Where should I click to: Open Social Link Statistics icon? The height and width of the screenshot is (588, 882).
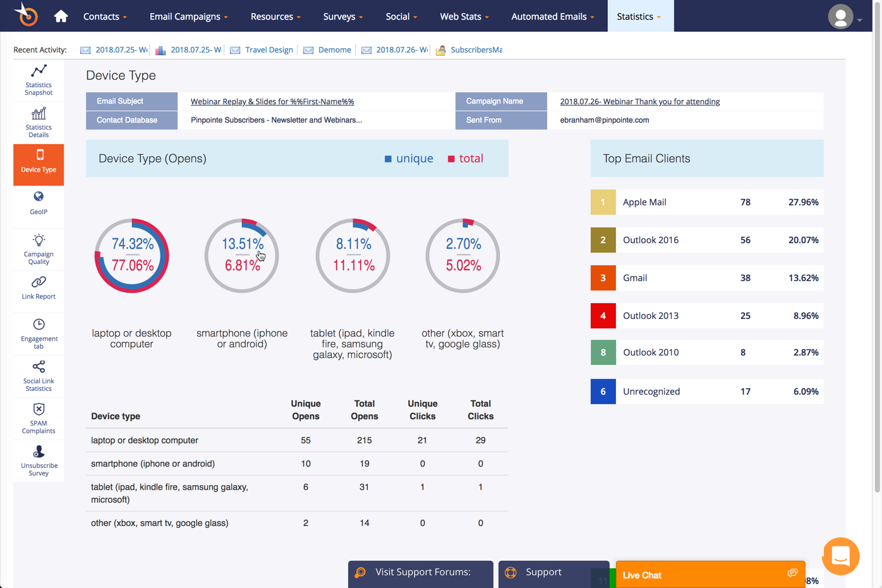pyautogui.click(x=39, y=367)
